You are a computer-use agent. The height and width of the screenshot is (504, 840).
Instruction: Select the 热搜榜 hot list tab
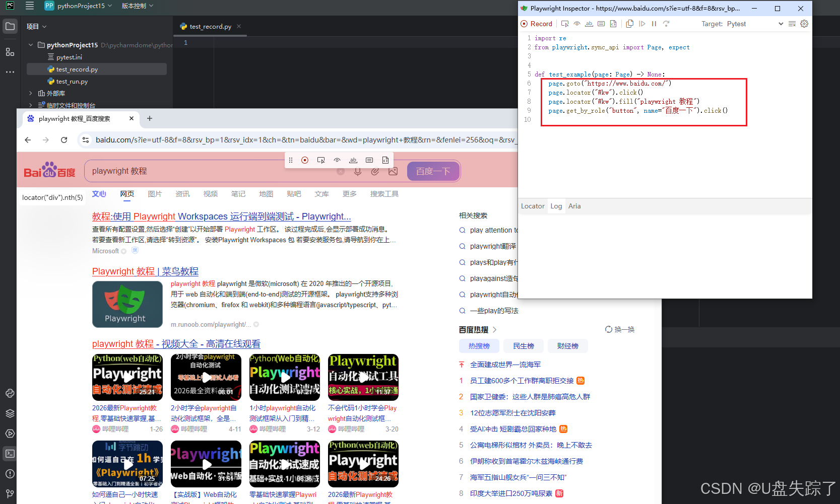pos(479,346)
